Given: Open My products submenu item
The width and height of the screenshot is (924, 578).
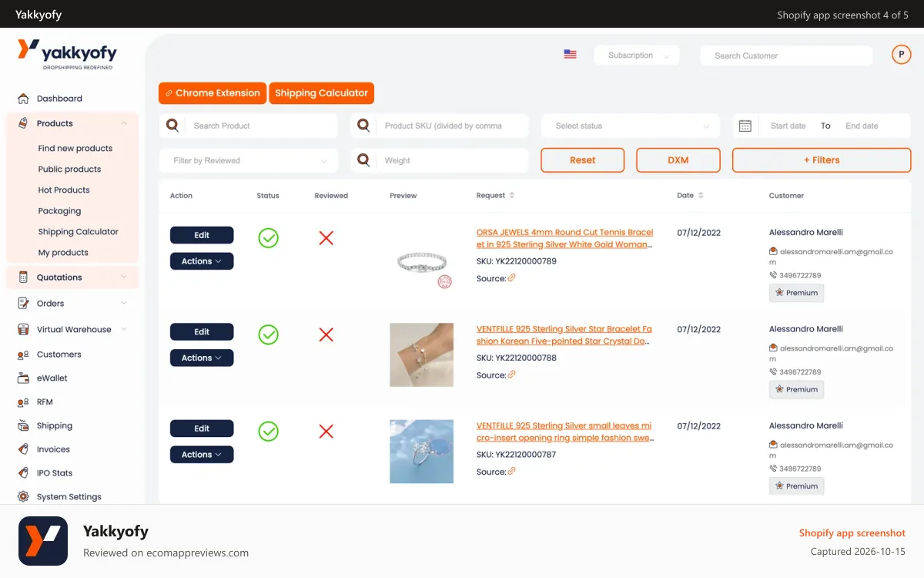Looking at the screenshot, I should point(63,253).
